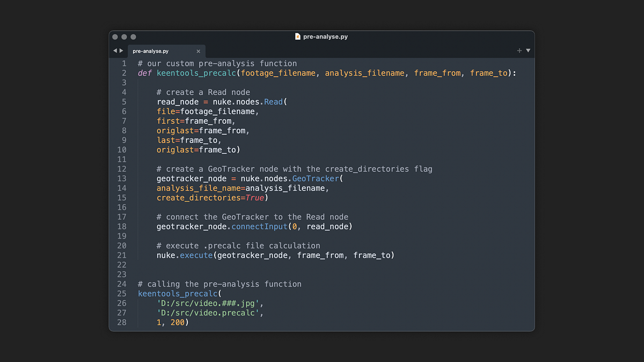Click the back navigation arrow near the tab bar

click(114, 50)
